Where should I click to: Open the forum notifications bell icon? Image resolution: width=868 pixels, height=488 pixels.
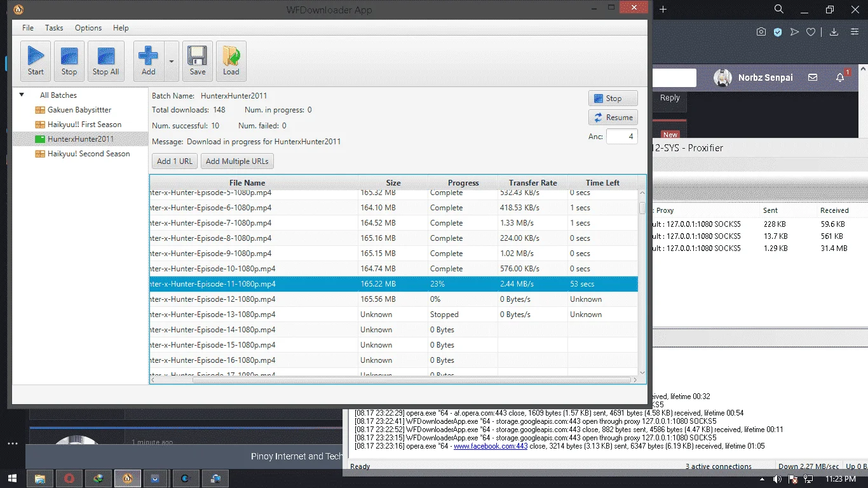click(x=840, y=78)
